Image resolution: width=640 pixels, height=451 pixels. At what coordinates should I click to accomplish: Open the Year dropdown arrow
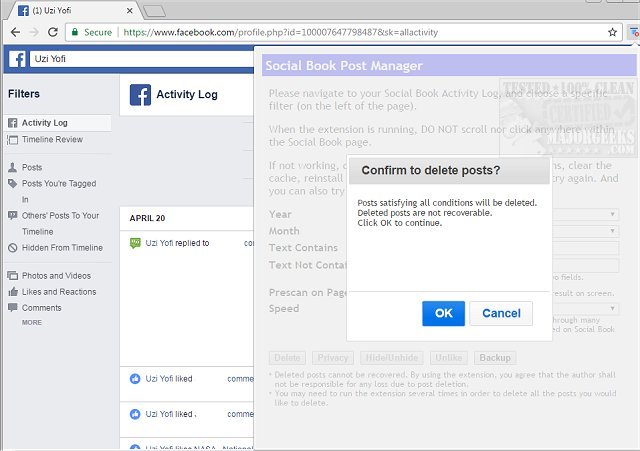tap(612, 214)
